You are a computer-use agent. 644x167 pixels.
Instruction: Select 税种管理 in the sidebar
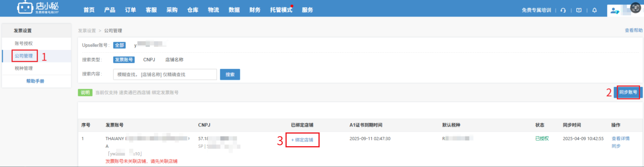pos(24,68)
